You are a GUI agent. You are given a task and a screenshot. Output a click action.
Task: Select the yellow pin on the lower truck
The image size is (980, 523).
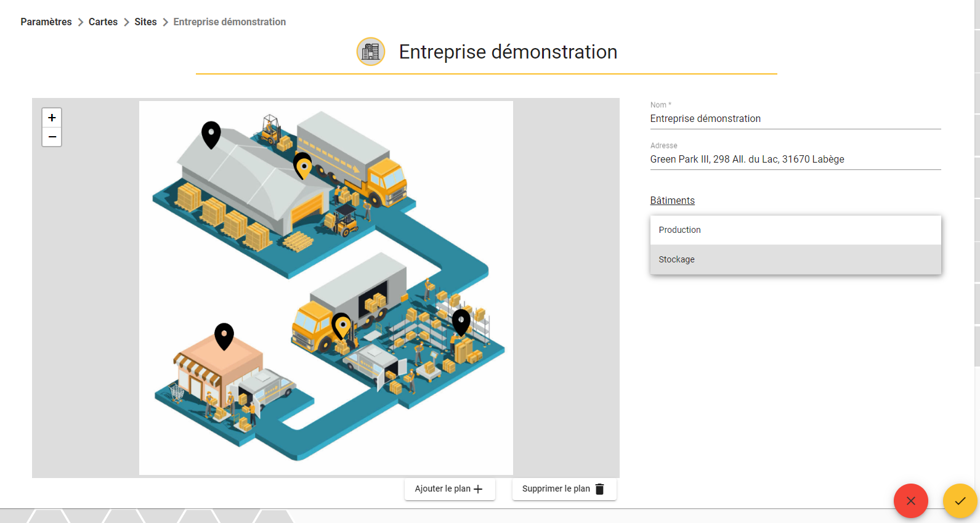click(342, 326)
